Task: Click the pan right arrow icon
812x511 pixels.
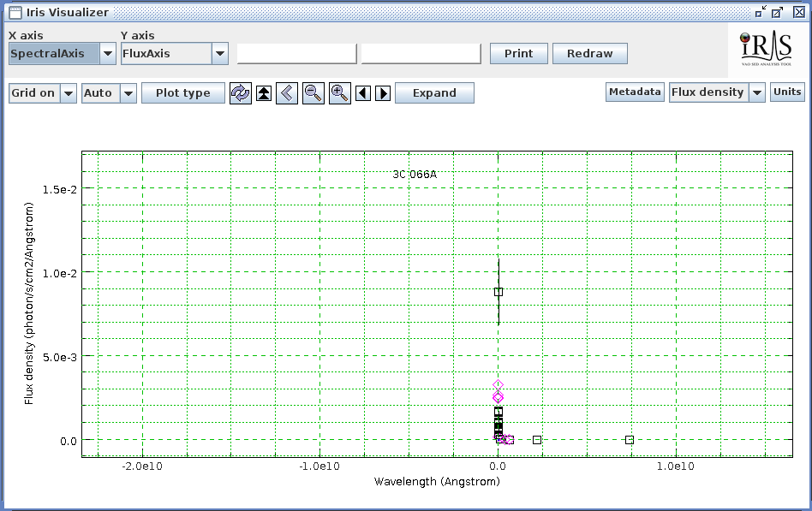Action: [383, 93]
